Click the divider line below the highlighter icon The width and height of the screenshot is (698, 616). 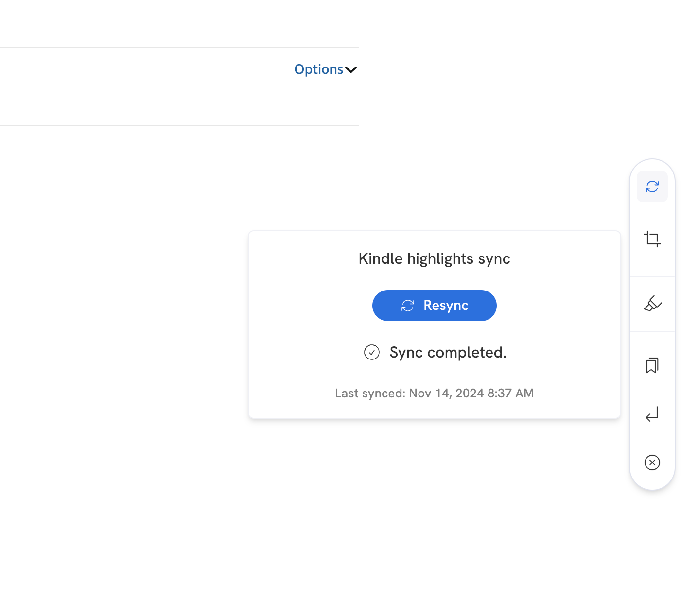pos(652,332)
